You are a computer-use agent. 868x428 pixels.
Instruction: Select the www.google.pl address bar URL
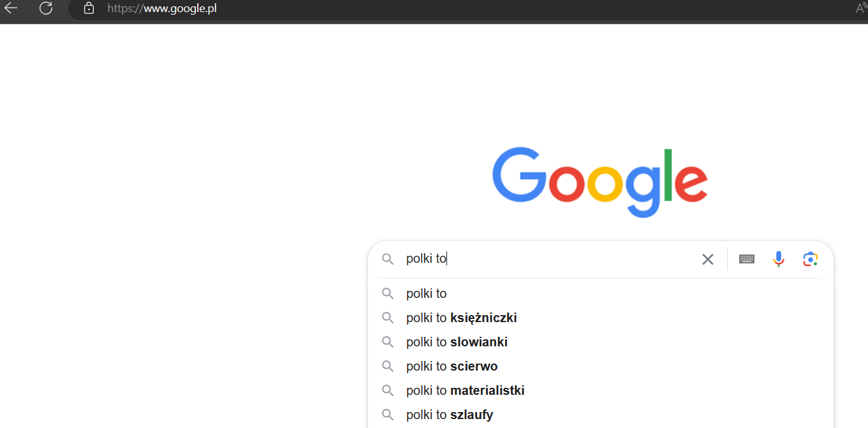(x=162, y=8)
